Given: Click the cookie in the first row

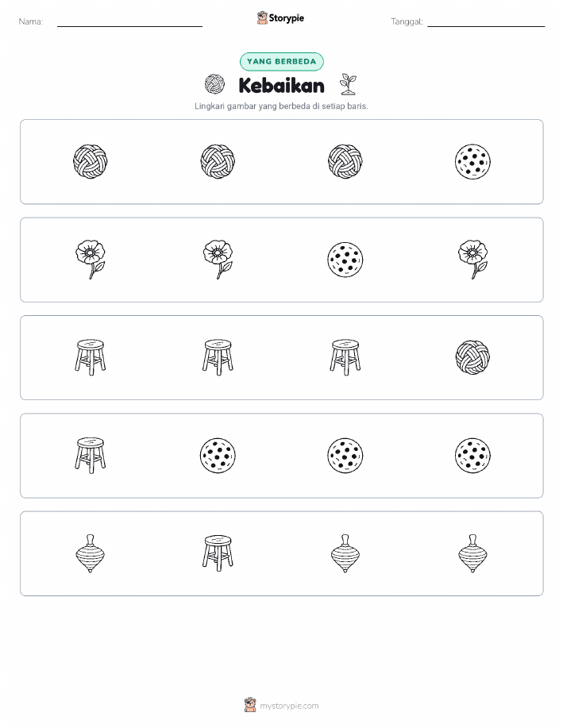Looking at the screenshot, I should 472,162.
